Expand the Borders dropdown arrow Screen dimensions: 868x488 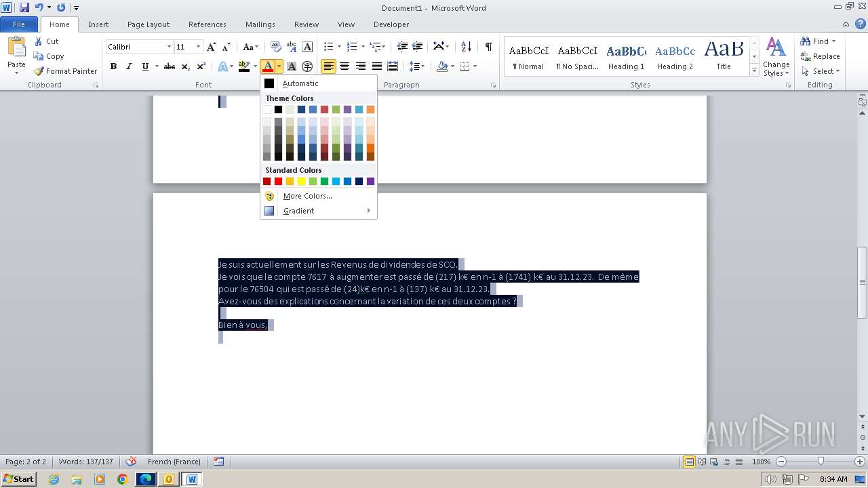pos(475,66)
